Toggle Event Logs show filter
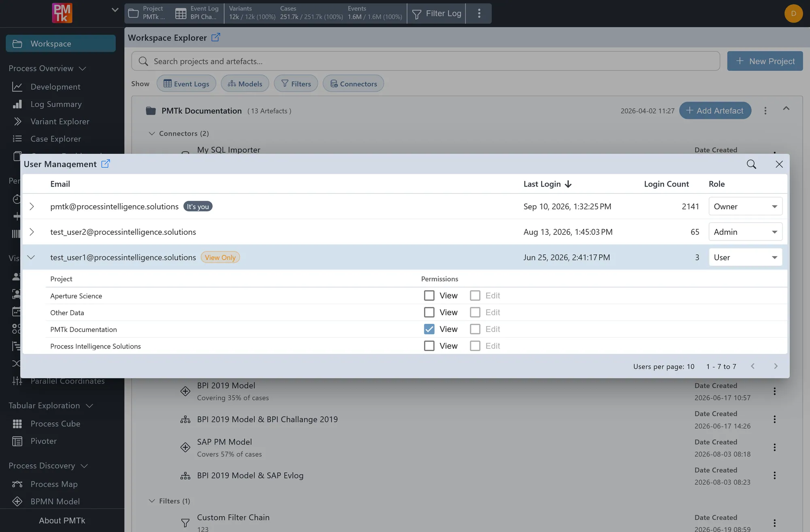 click(x=186, y=83)
